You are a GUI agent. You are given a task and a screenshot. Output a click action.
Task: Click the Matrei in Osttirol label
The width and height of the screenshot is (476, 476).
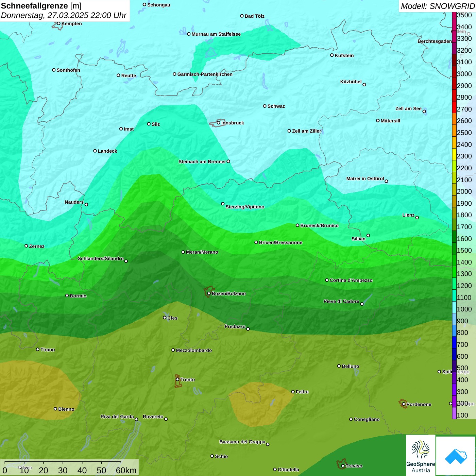tap(365, 178)
